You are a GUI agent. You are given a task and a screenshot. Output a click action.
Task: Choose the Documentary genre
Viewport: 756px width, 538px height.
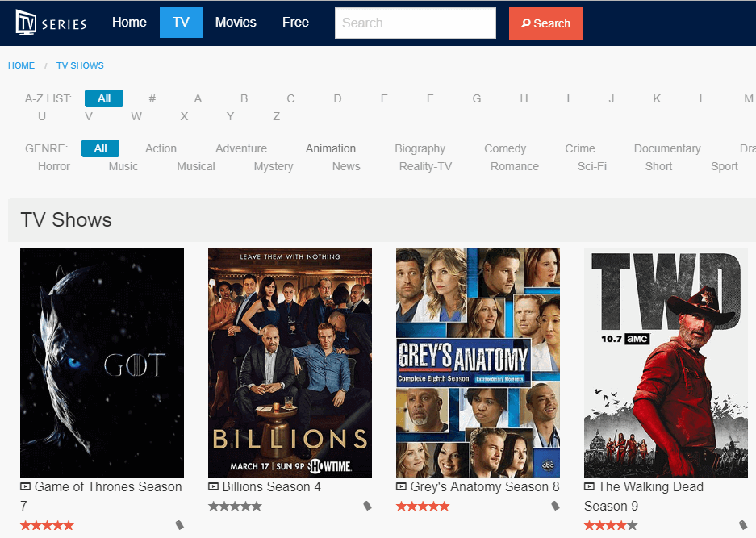pyautogui.click(x=667, y=149)
